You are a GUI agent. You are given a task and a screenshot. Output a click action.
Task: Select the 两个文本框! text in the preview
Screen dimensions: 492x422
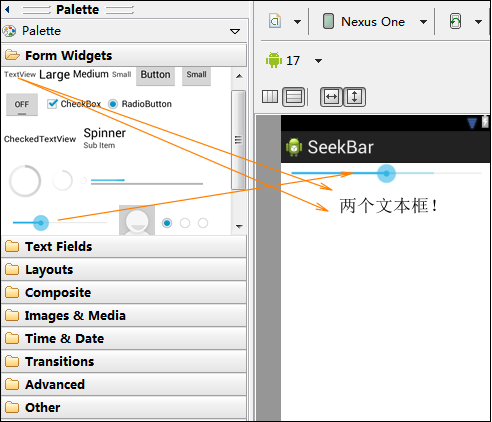click(388, 205)
